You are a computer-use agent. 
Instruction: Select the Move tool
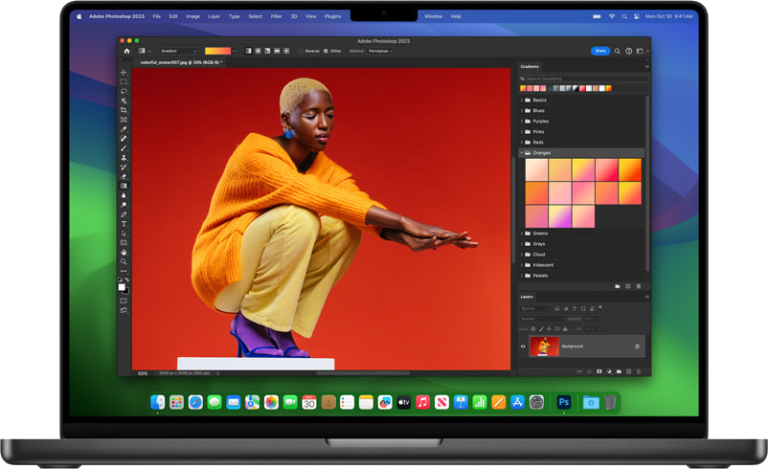click(123, 72)
